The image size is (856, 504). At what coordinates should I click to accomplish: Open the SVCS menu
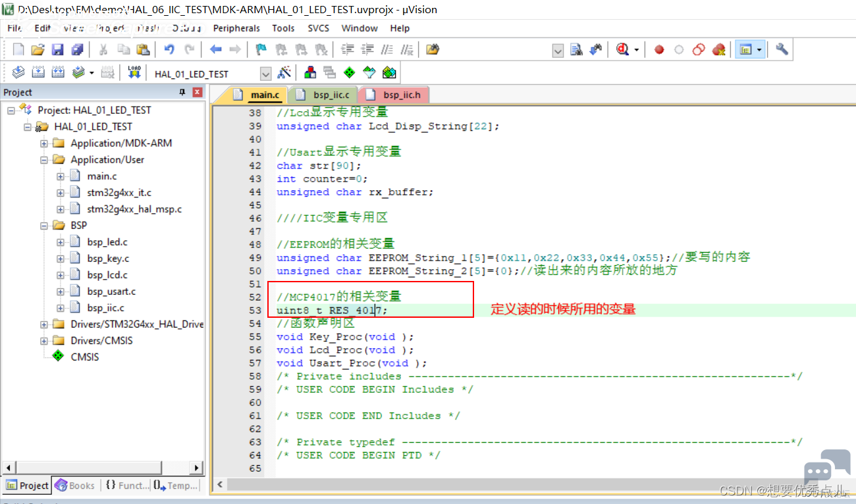(319, 28)
